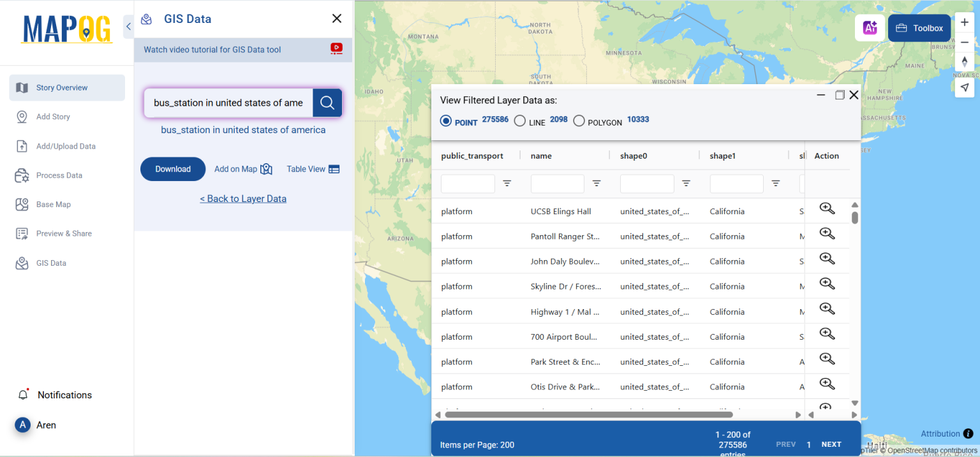Select the LINE radio button
Viewport: 980px width, 457px height.
(520, 120)
